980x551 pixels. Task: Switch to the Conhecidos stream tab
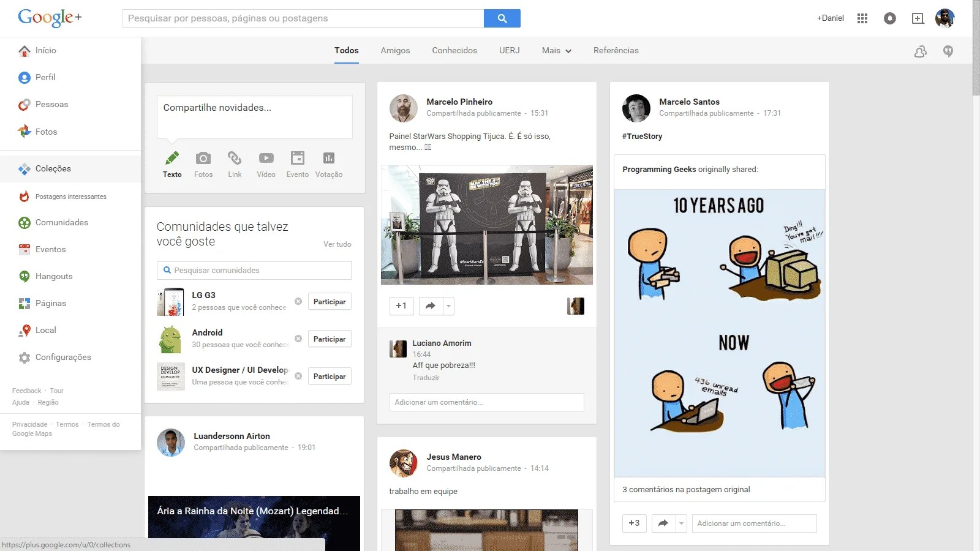point(454,51)
